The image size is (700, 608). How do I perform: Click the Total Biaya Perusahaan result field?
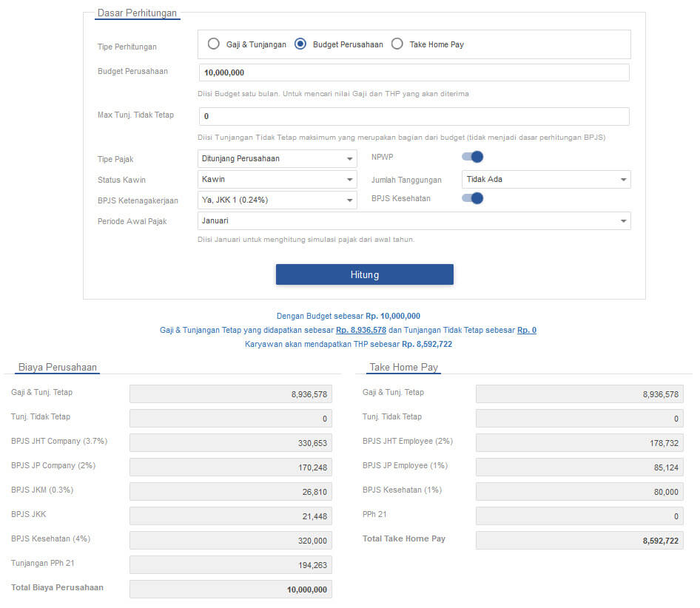click(x=231, y=590)
